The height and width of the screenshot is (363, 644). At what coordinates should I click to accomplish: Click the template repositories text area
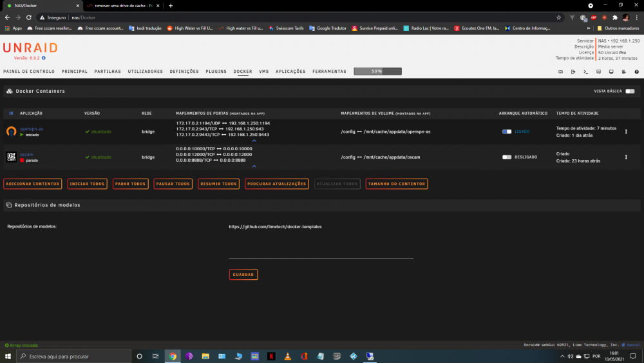point(321,241)
